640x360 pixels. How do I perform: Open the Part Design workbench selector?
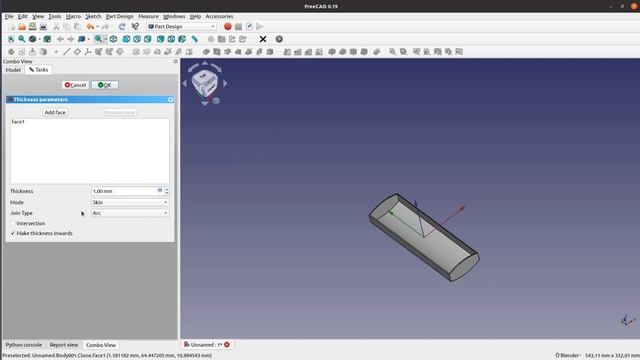(x=181, y=27)
